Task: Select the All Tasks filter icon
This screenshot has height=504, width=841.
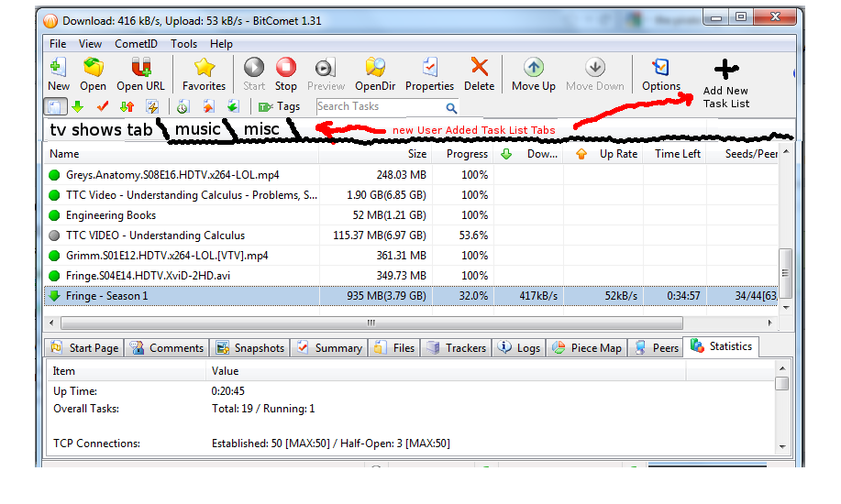Action: click(55, 106)
